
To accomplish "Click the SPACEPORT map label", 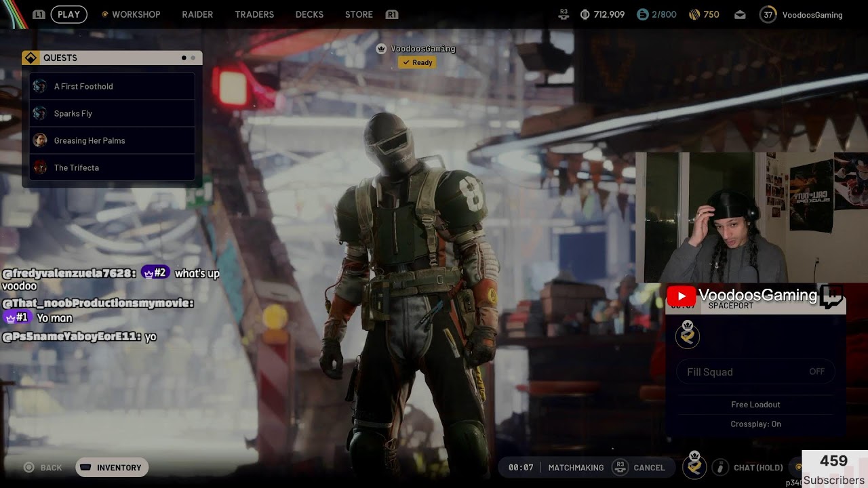I will (730, 306).
